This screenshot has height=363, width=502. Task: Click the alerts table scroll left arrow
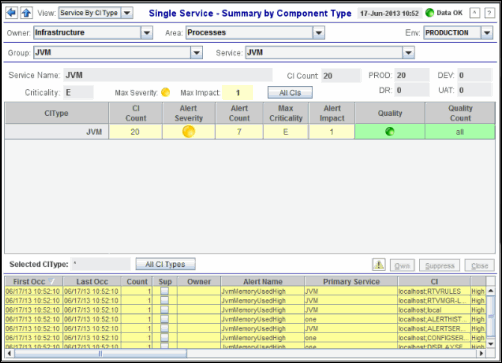[9, 353]
